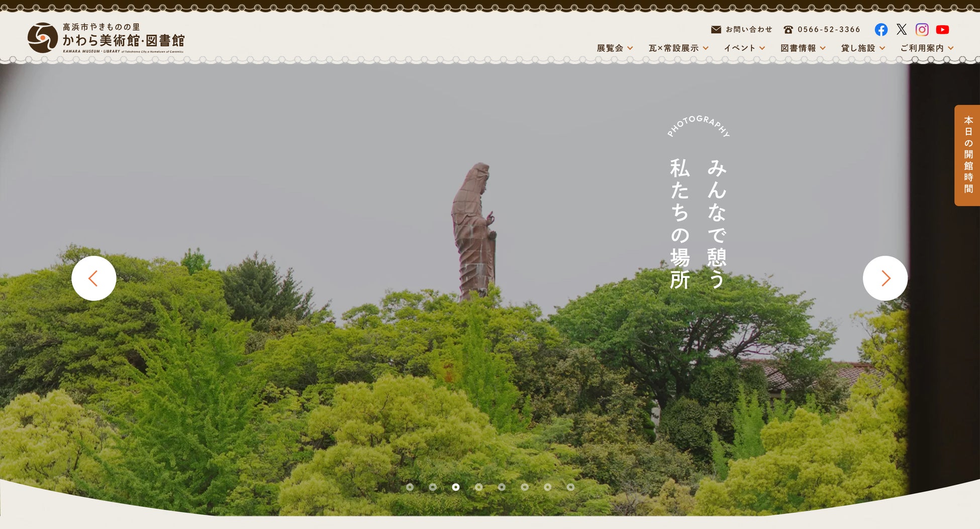Click the 高浜市やきものの里 tagline
The image size is (980, 529).
(x=102, y=27)
